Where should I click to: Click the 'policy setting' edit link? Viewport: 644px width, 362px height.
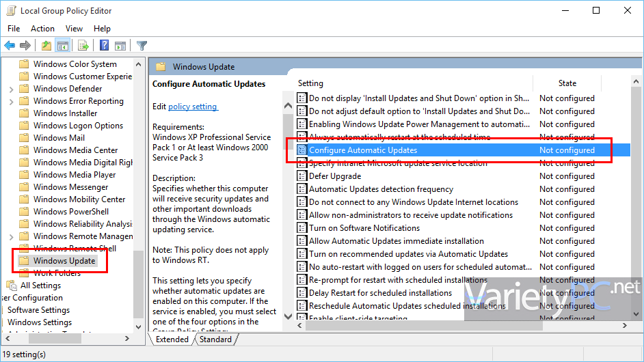pyautogui.click(x=192, y=107)
